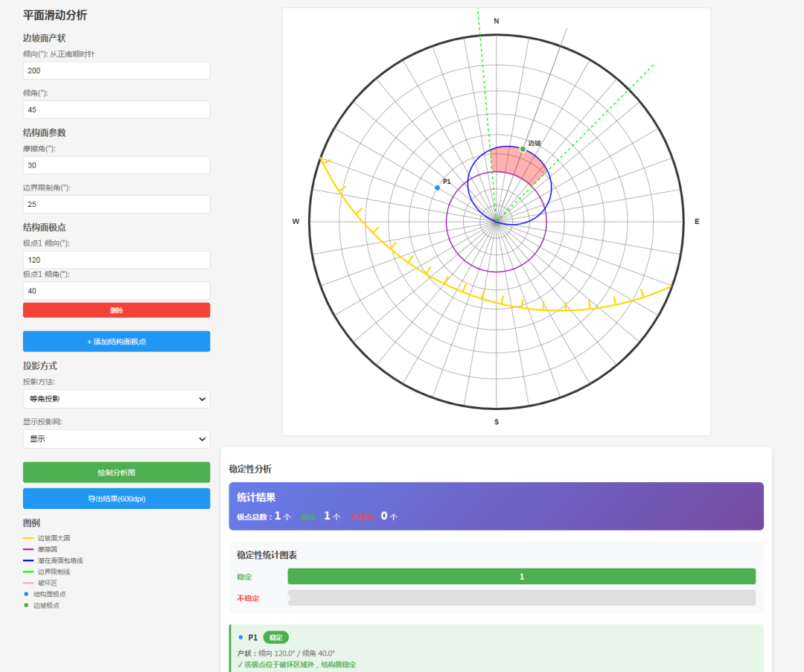The image size is (804, 672).
Task: Expand the 显示投影网 dropdown
Action: tap(116, 439)
